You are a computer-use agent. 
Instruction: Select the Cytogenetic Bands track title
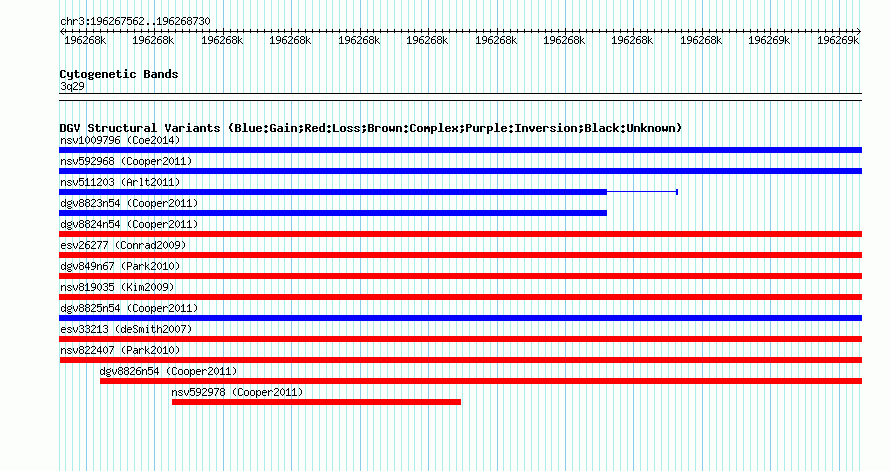(x=119, y=74)
